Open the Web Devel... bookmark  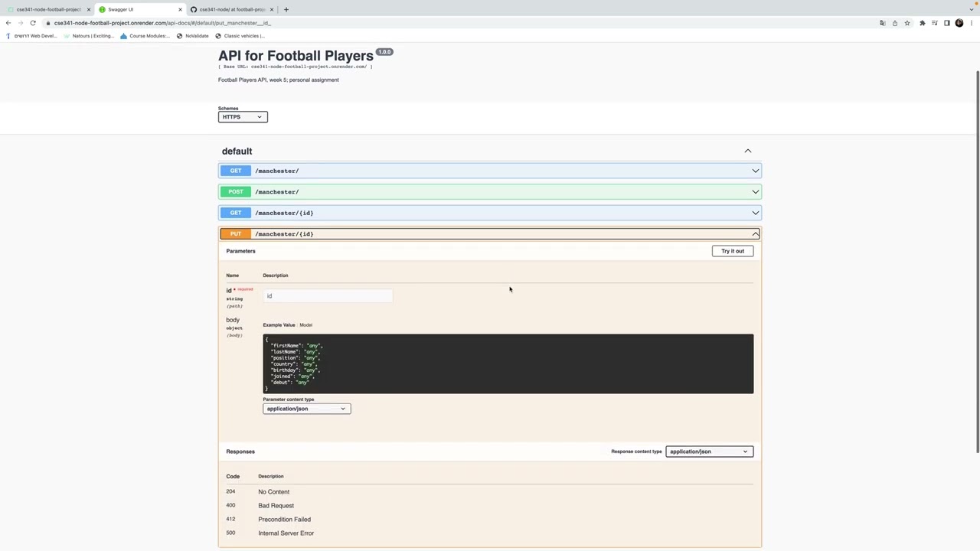pos(32,36)
